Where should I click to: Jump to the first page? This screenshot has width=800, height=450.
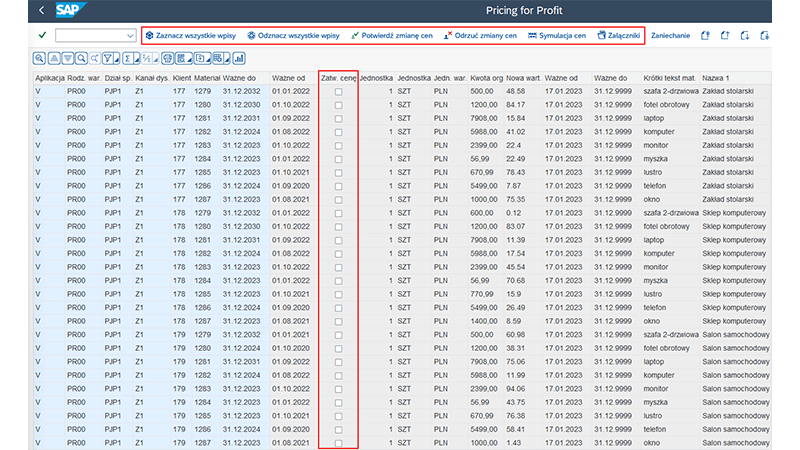(x=705, y=35)
